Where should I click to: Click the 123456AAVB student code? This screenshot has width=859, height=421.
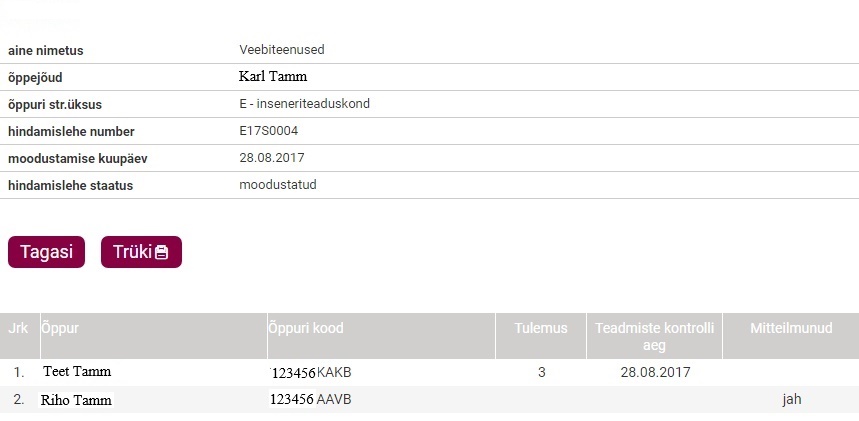pos(311,400)
